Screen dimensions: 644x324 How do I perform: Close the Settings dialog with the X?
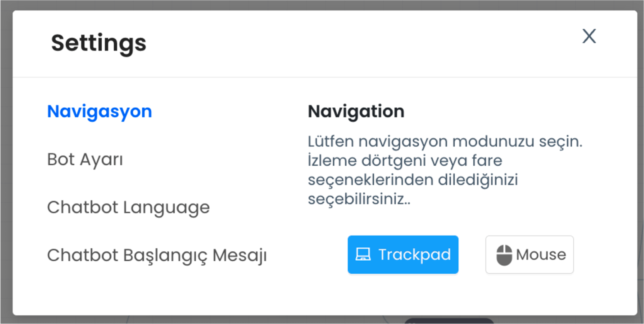pyautogui.click(x=589, y=36)
